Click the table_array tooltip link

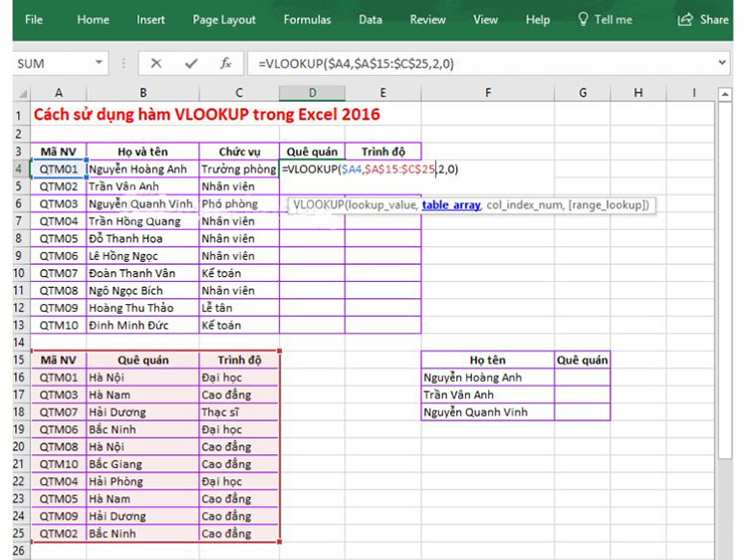451,205
